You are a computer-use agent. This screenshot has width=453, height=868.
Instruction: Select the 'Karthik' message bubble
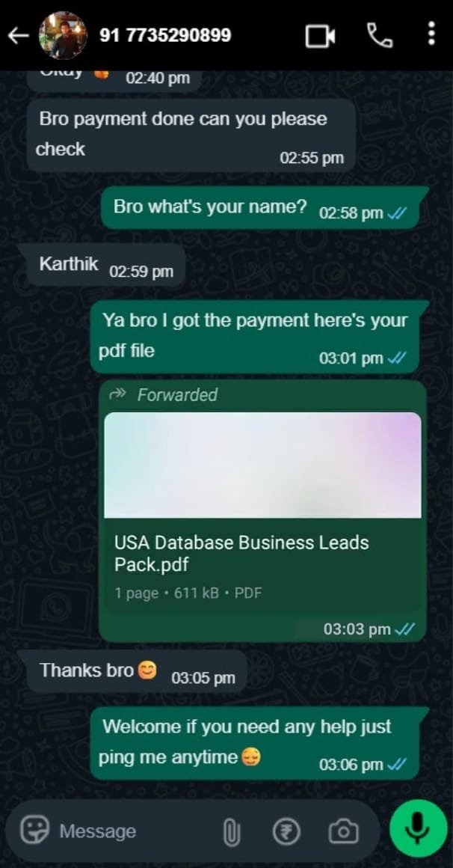105,265
